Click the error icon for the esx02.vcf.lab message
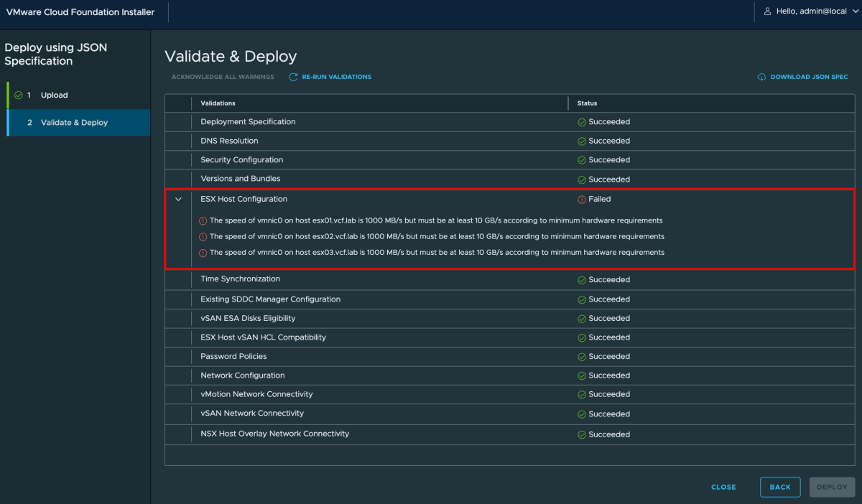This screenshot has height=504, width=862. point(203,237)
